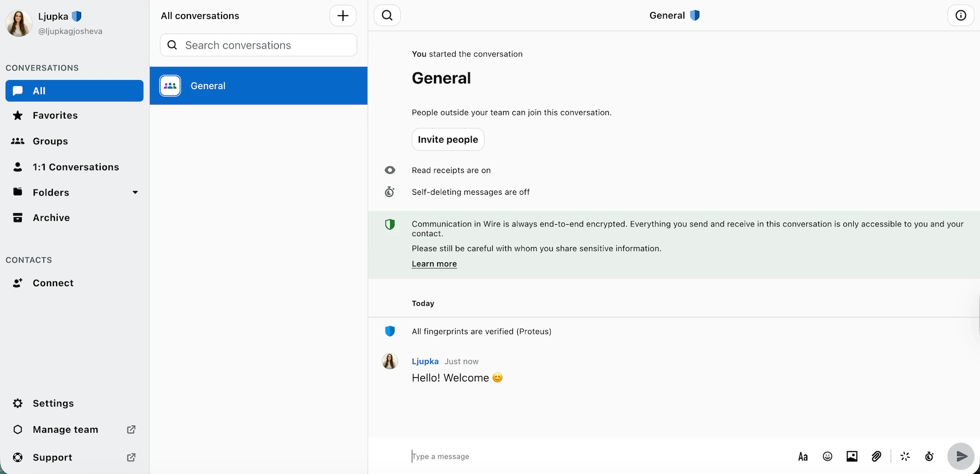Send a ping to the conversation
The width and height of the screenshot is (980, 474).
point(905,457)
